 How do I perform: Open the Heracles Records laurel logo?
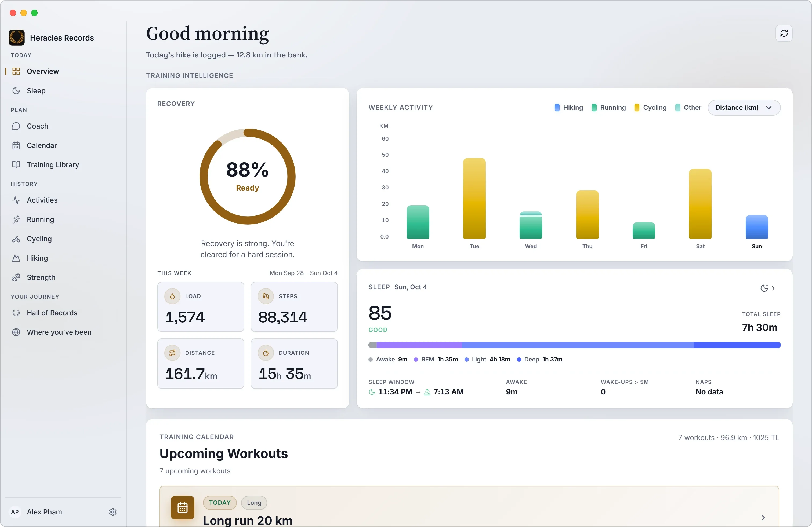pyautogui.click(x=16, y=38)
